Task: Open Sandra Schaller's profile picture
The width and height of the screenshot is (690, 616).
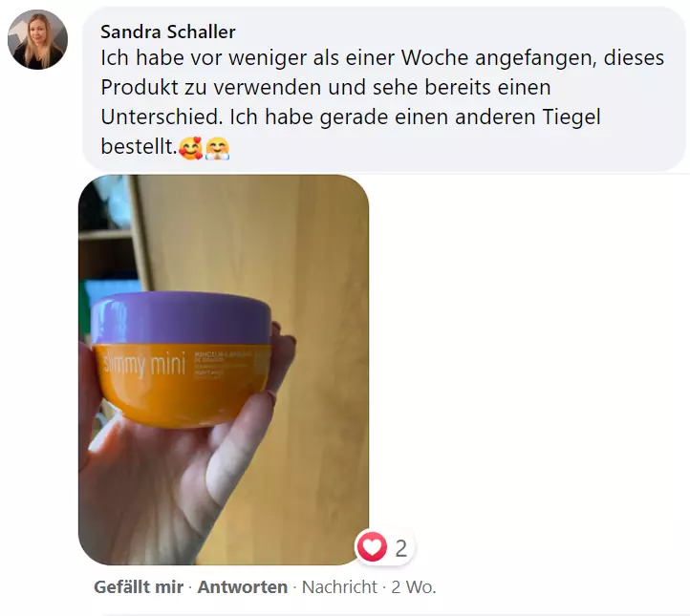Action: pyautogui.click(x=38, y=39)
